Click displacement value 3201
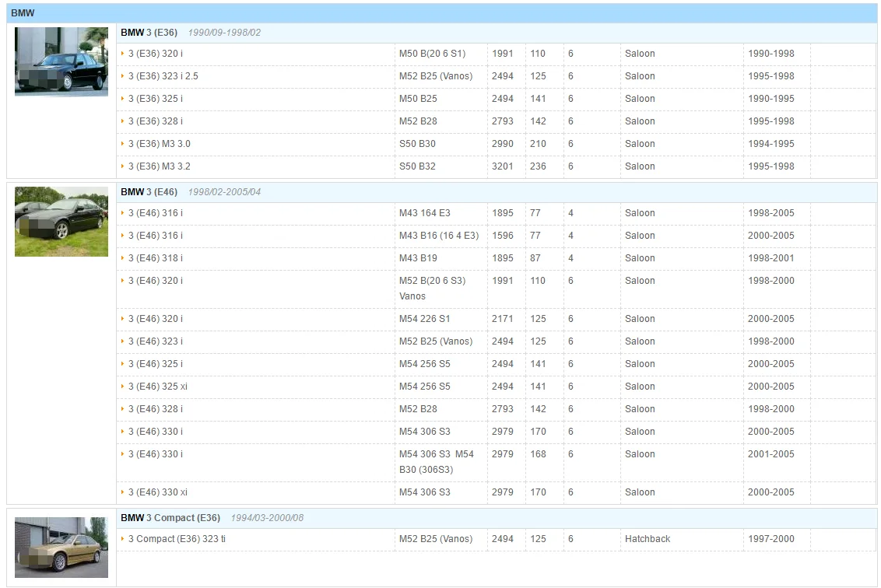This screenshot has width=881, height=588. tap(502, 166)
